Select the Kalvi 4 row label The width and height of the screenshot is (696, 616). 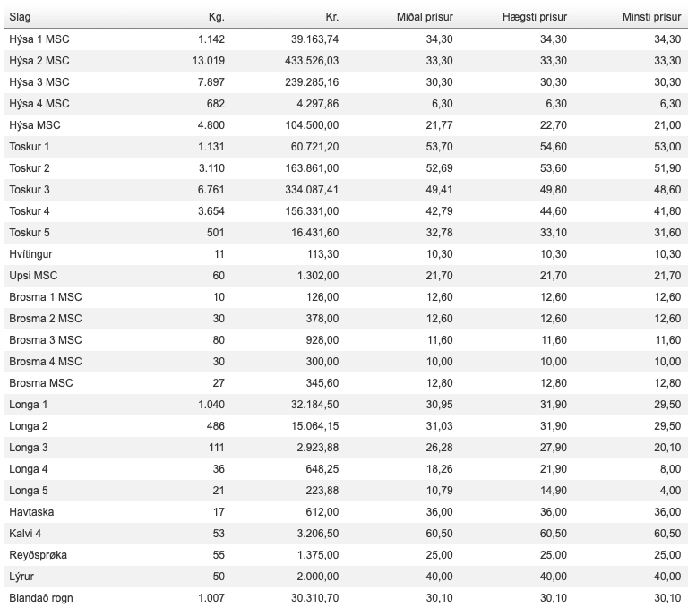(x=25, y=534)
